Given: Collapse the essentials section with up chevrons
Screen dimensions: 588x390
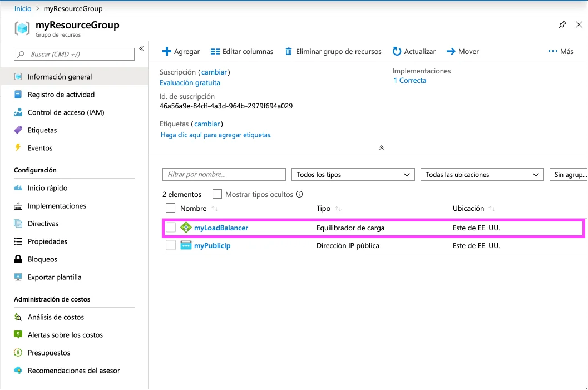Looking at the screenshot, I should 382,148.
